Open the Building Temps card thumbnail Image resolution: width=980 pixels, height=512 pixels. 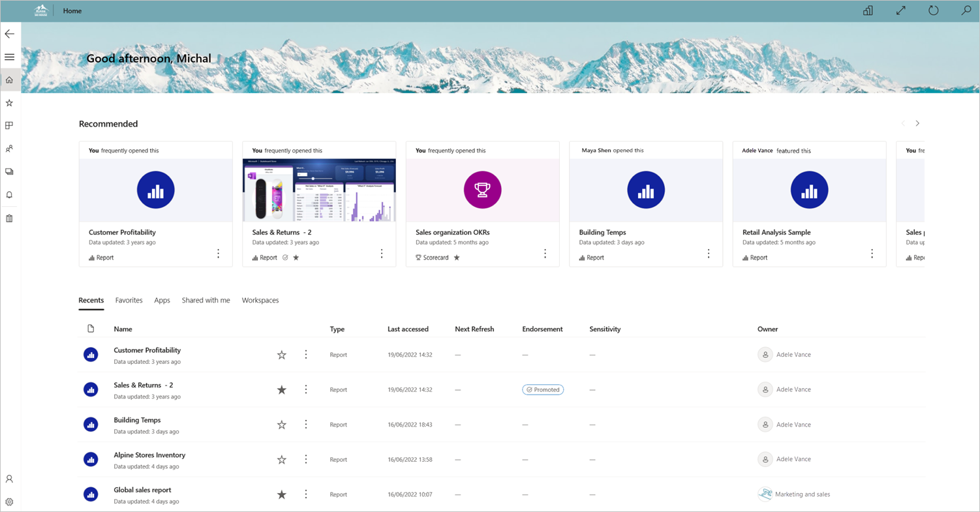pyautogui.click(x=646, y=190)
